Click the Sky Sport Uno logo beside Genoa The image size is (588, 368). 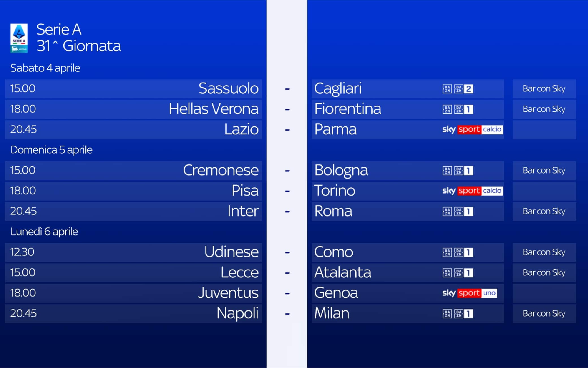tap(469, 293)
